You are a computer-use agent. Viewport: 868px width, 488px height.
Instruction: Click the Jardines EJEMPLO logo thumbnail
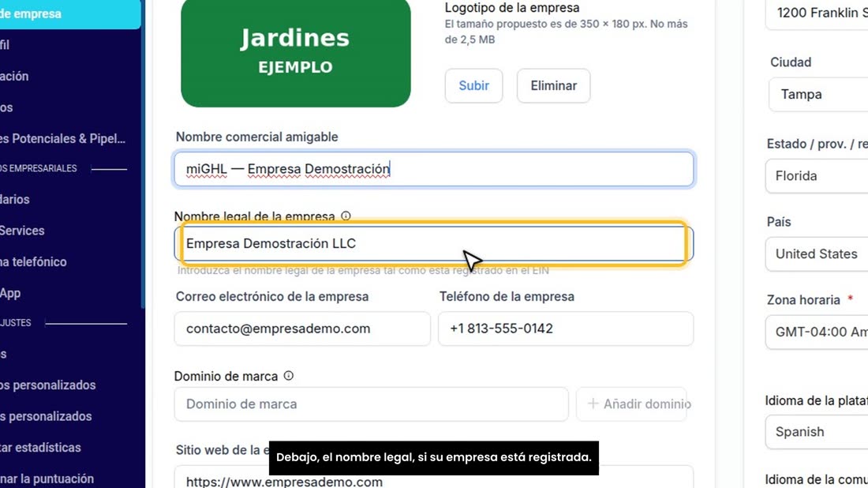pyautogui.click(x=296, y=53)
